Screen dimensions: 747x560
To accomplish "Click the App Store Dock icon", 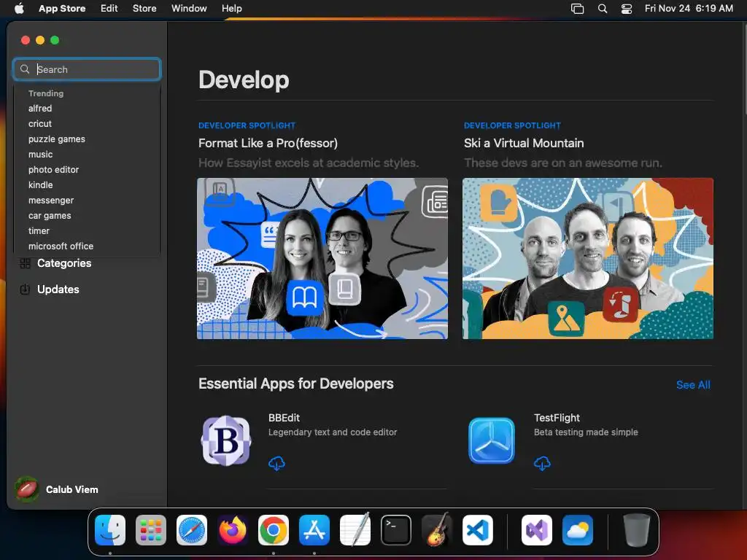I will (314, 530).
